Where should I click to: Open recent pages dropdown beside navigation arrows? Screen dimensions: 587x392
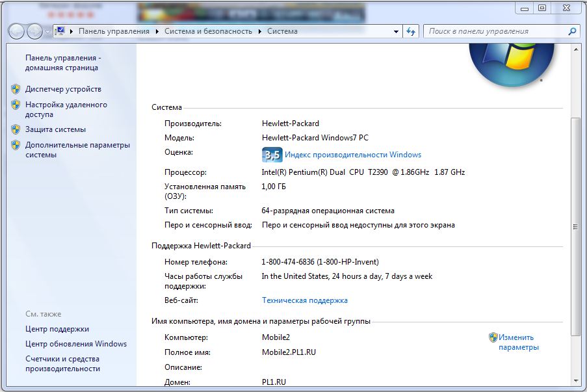point(47,32)
